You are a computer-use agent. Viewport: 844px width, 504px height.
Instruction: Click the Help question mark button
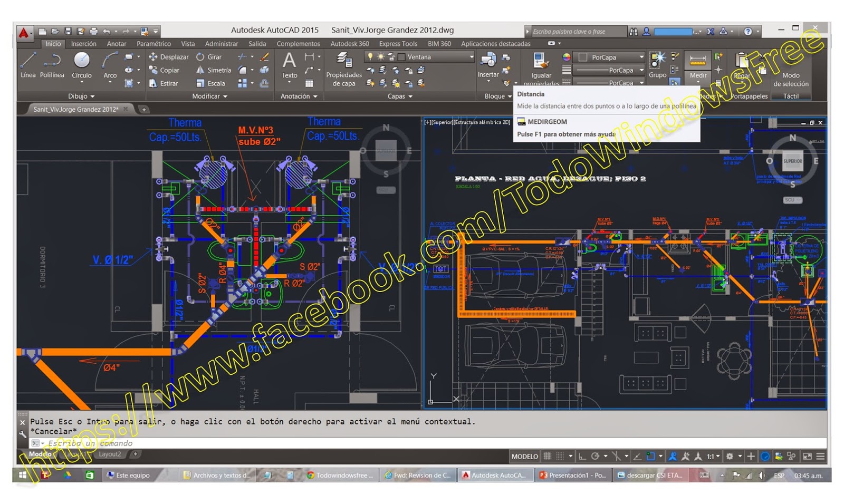coord(748,32)
